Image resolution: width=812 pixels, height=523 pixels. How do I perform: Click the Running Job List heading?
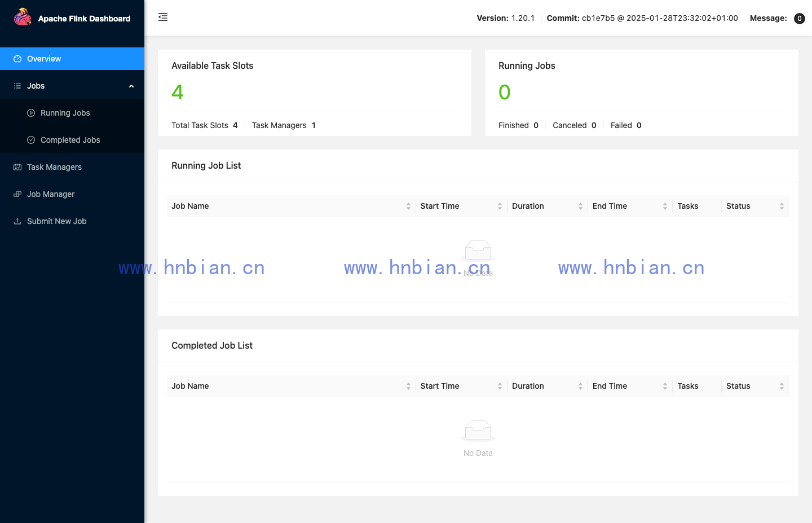(206, 165)
